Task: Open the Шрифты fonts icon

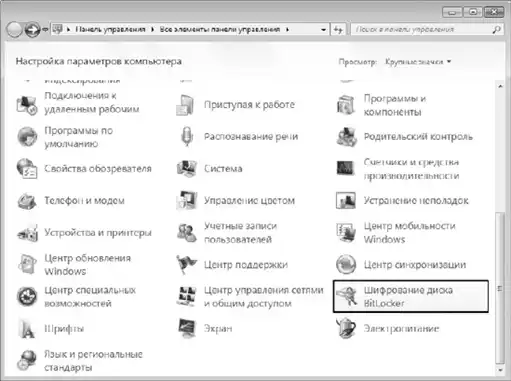Action: (x=27, y=328)
